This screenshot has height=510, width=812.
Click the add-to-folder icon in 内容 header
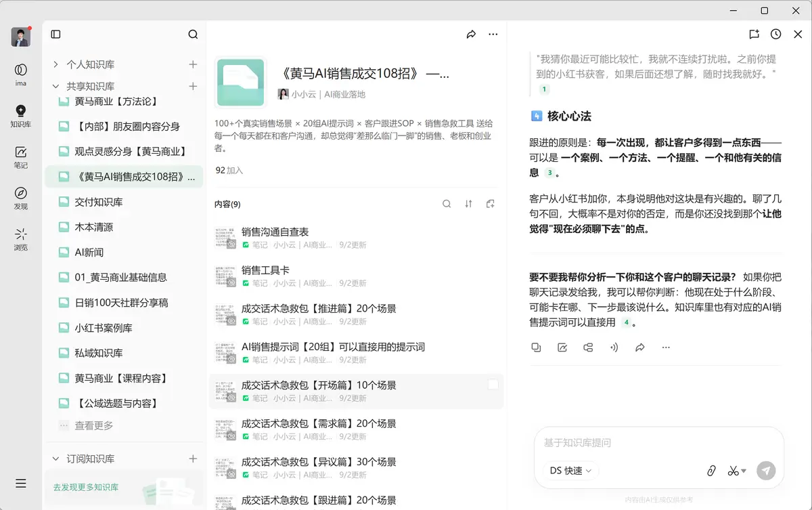point(491,204)
